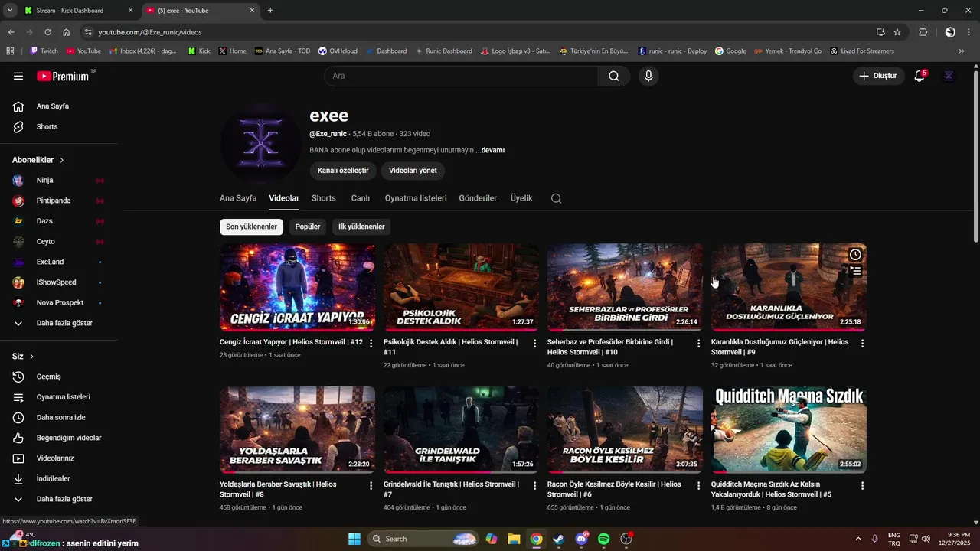Screen dimensions: 980x551
Task: Open Windows Start menu
Action: [354, 539]
